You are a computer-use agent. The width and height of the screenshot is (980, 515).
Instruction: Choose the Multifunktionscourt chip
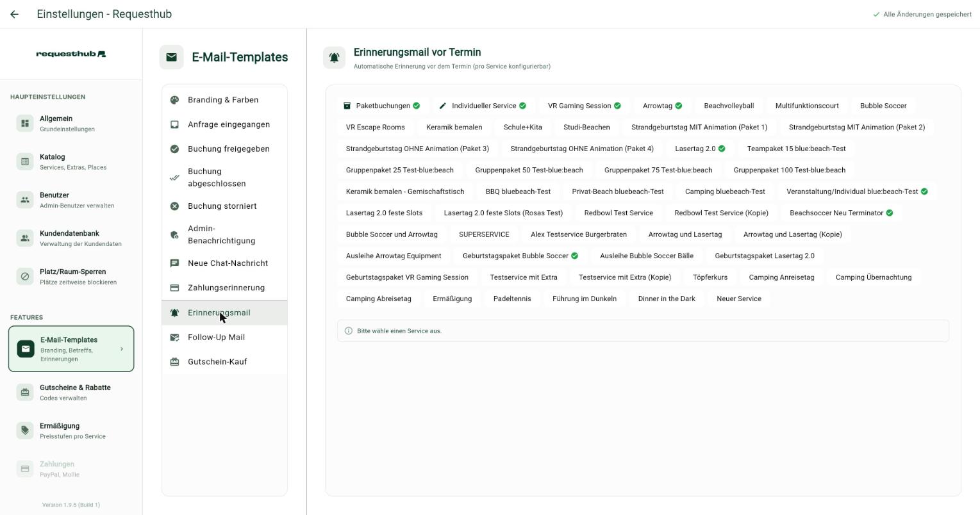(807, 106)
